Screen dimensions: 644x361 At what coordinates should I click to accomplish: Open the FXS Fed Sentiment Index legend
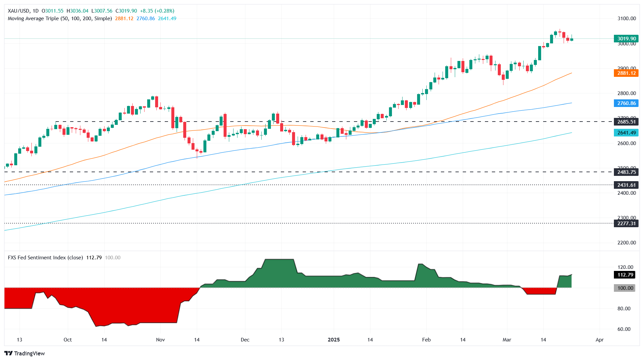tap(45, 258)
